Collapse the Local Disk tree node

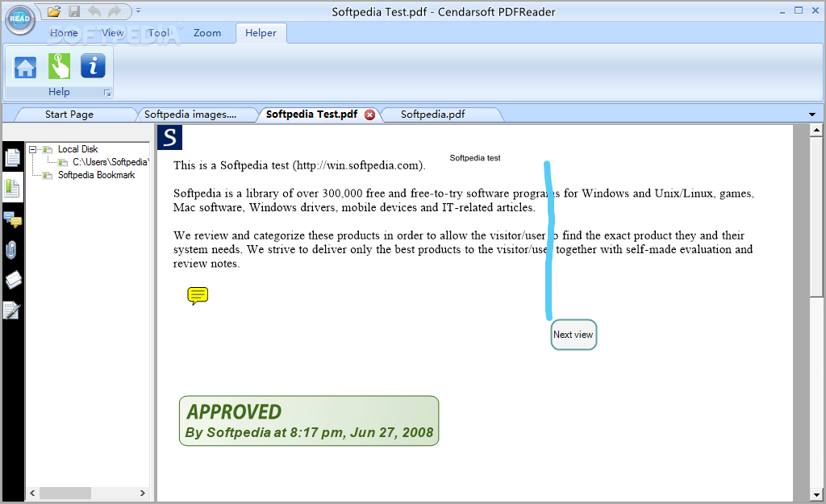pos(32,149)
